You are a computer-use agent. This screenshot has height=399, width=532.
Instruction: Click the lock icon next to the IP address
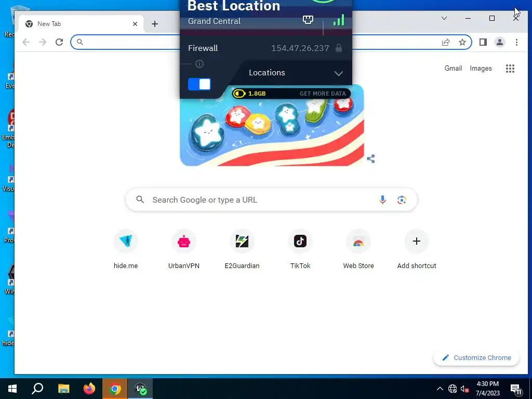pyautogui.click(x=339, y=48)
